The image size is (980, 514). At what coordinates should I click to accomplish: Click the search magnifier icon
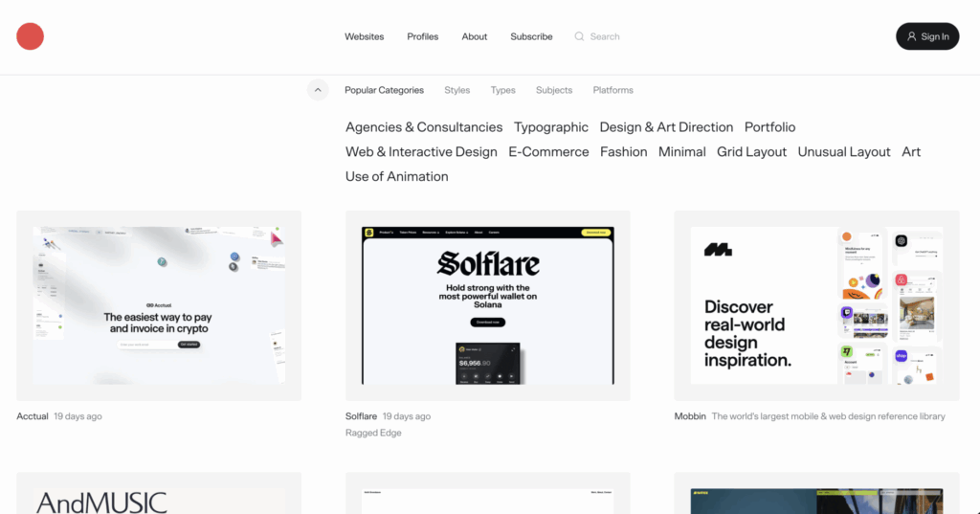click(579, 36)
